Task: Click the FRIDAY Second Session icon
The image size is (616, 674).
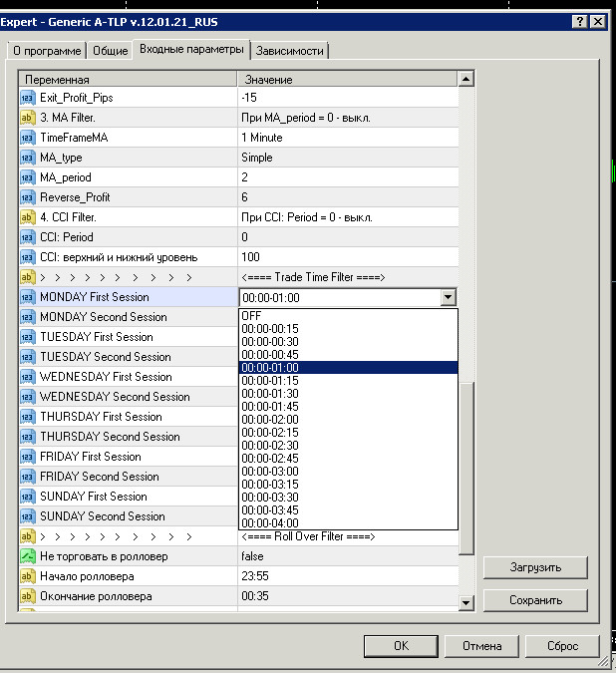Action: tap(27, 477)
